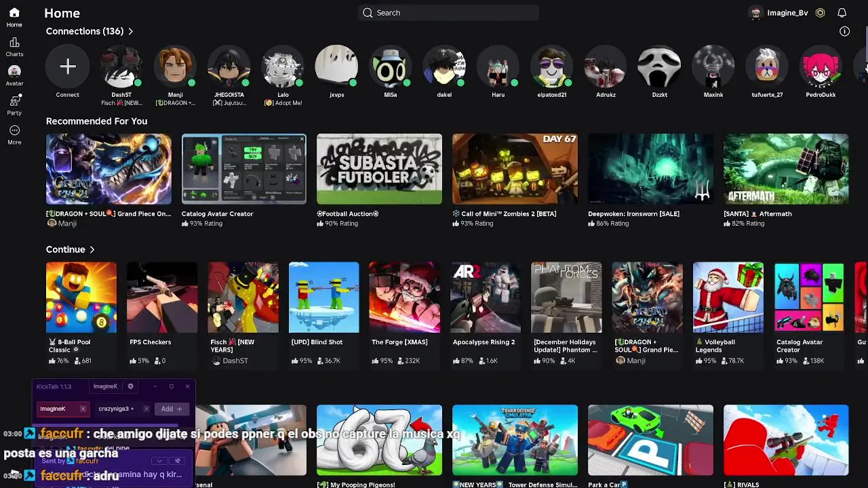This screenshot has height=488, width=868.
Task: Open Imagine_Bv profile avatar in header
Action: click(x=755, y=13)
